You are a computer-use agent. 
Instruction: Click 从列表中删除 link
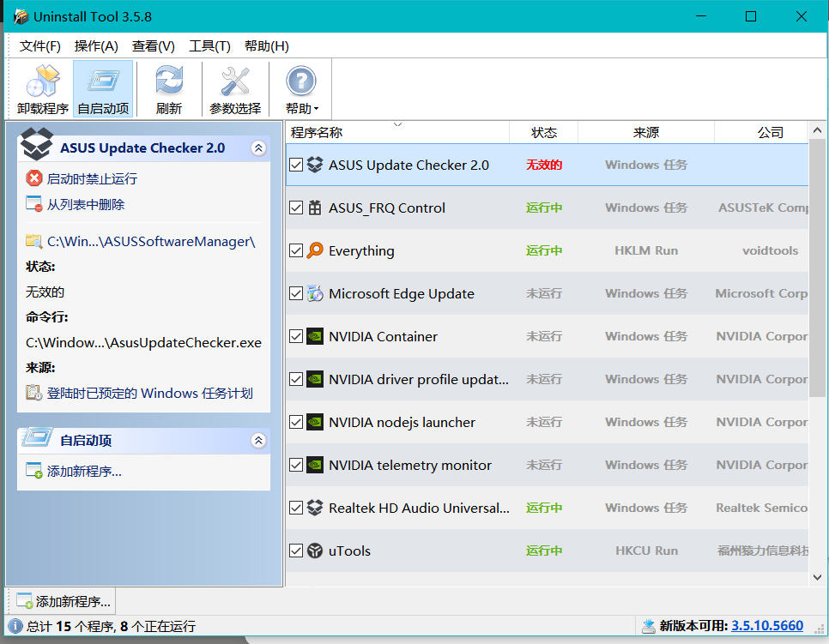[x=86, y=204]
